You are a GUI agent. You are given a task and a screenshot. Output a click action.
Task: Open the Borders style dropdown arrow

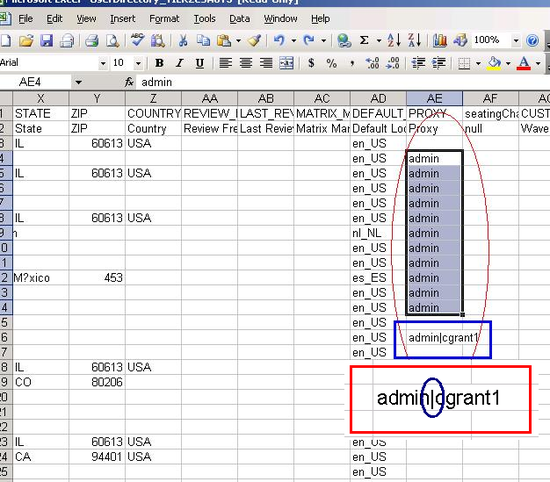click(x=478, y=63)
